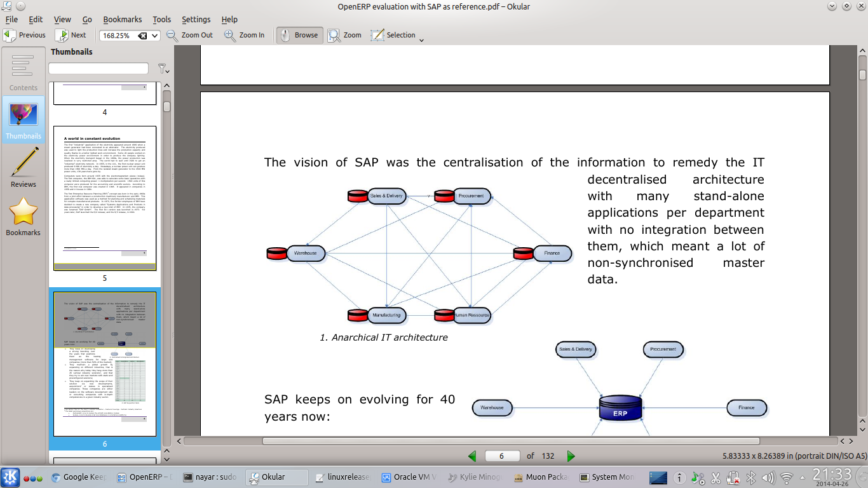Open the Tools menu
This screenshot has width=868, height=488.
[x=162, y=20]
